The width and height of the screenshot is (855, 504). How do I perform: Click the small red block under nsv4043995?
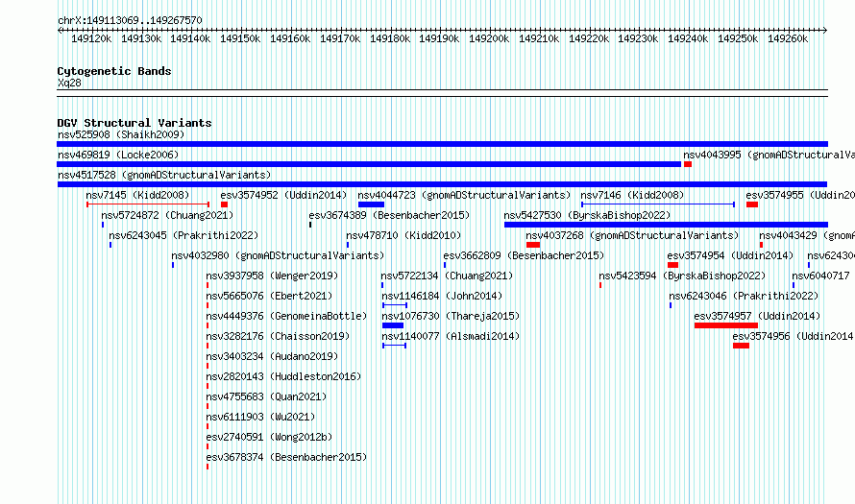coord(688,164)
